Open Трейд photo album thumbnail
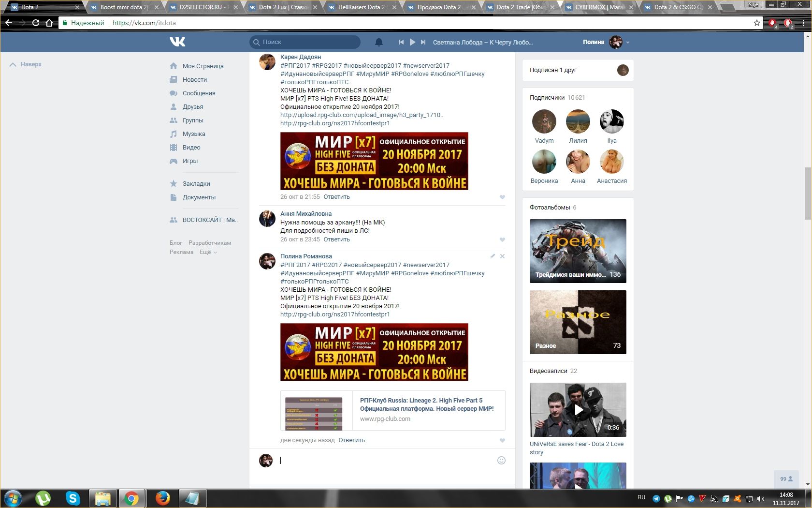 578,251
